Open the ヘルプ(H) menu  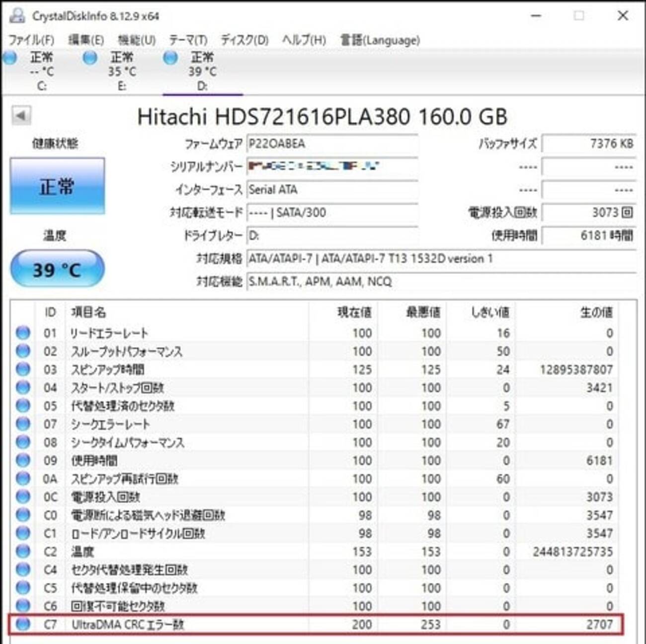[x=304, y=40]
